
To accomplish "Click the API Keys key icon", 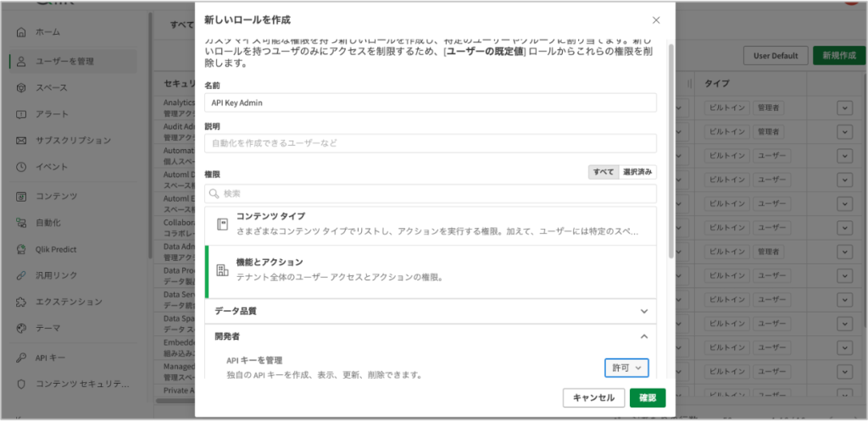I will coord(20,357).
